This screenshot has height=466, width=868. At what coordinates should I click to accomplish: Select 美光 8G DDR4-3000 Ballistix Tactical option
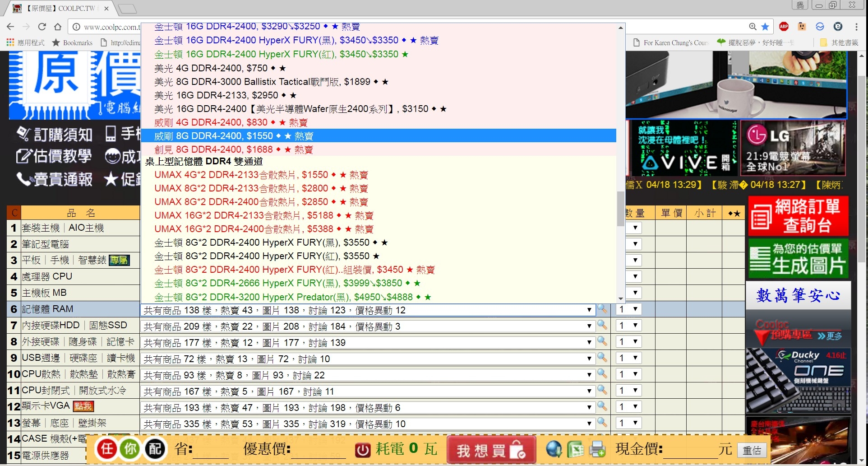tap(379, 82)
